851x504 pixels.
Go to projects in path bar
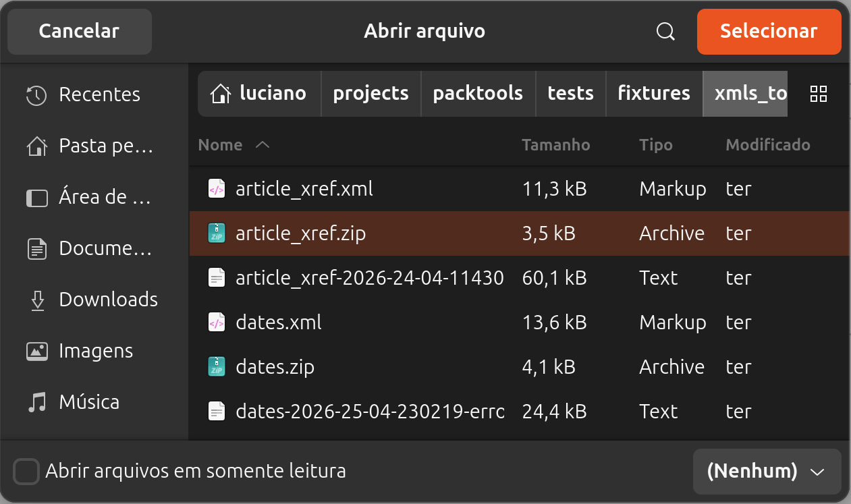[370, 94]
